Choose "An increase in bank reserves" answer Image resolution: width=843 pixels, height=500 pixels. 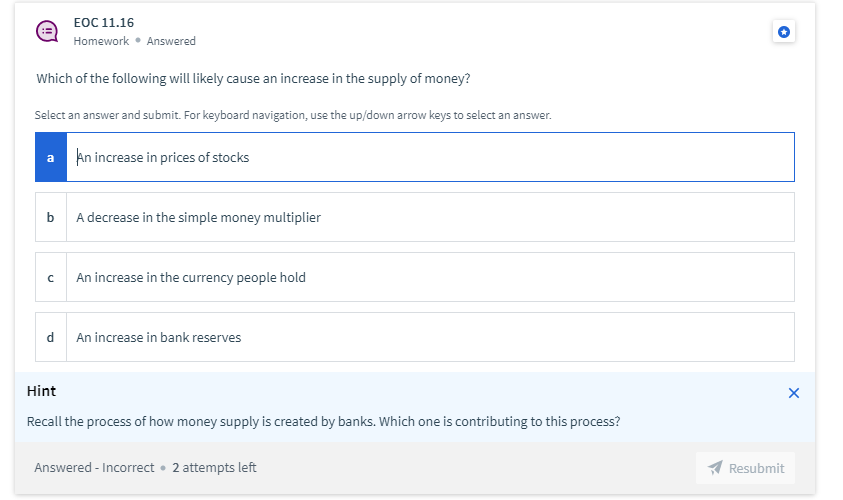159,337
